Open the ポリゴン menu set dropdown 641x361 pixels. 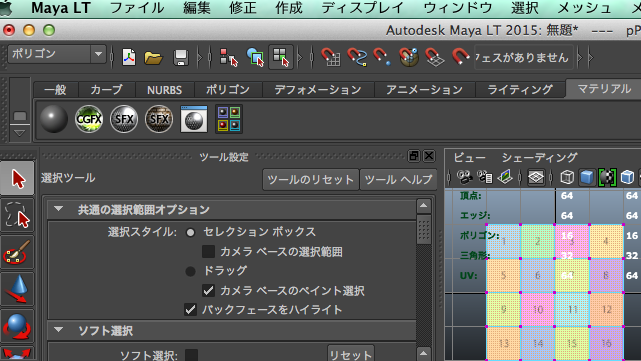(x=56, y=54)
